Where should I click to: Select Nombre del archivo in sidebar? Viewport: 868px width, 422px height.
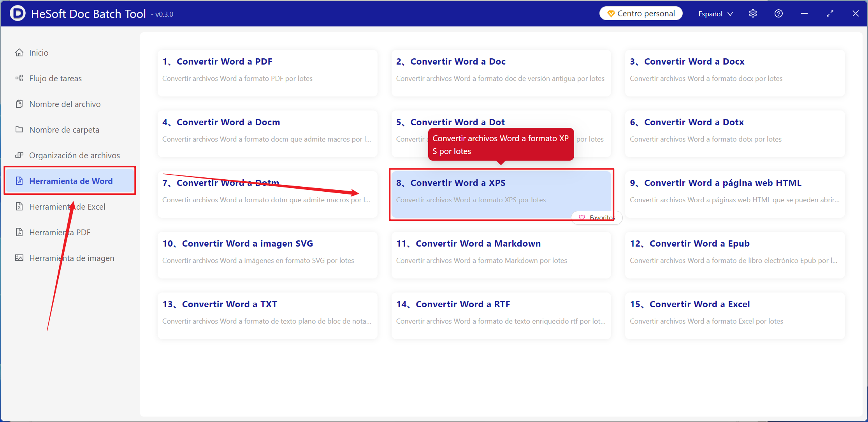pyautogui.click(x=70, y=104)
